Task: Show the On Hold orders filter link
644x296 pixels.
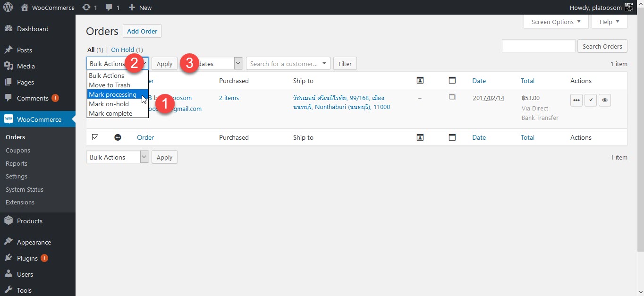Action: point(123,50)
